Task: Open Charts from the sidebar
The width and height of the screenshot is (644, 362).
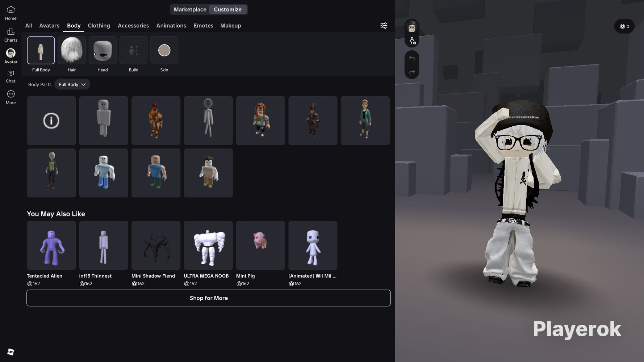Action: (11, 35)
